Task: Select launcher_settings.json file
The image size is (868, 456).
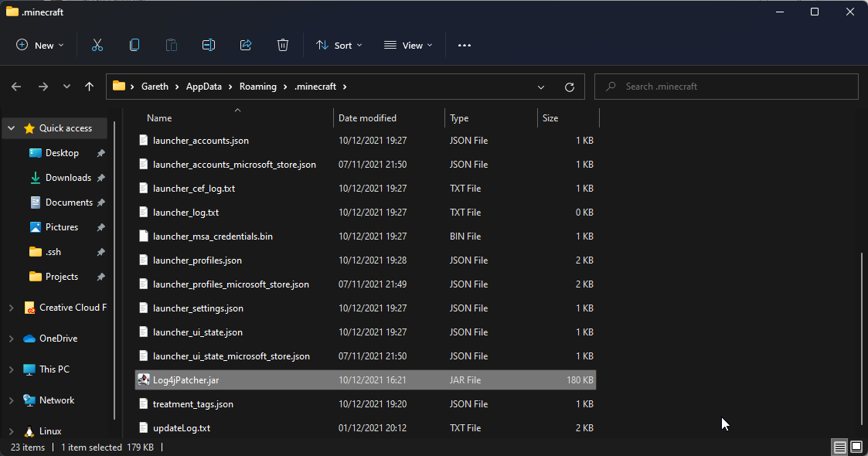Action: point(366,308)
